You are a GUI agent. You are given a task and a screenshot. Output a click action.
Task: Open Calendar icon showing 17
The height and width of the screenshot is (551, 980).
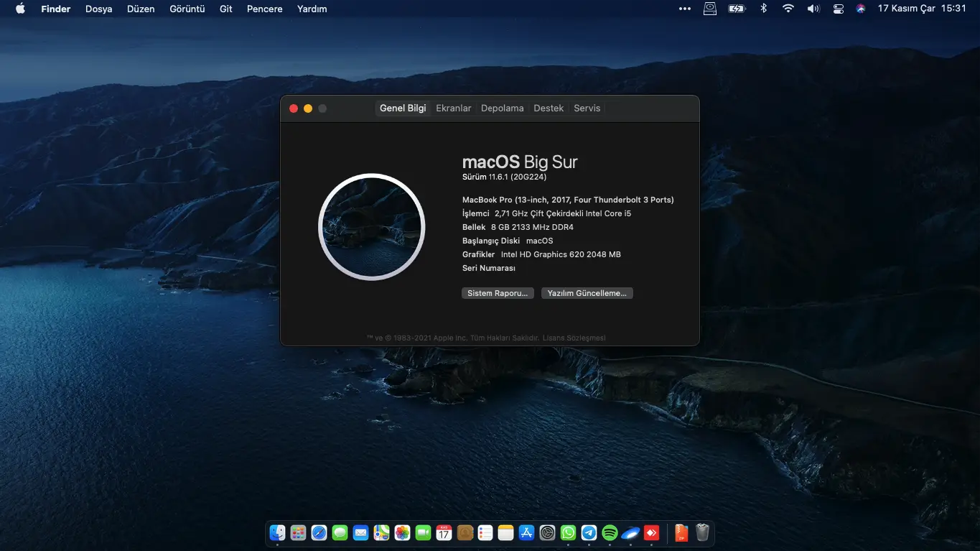click(444, 533)
